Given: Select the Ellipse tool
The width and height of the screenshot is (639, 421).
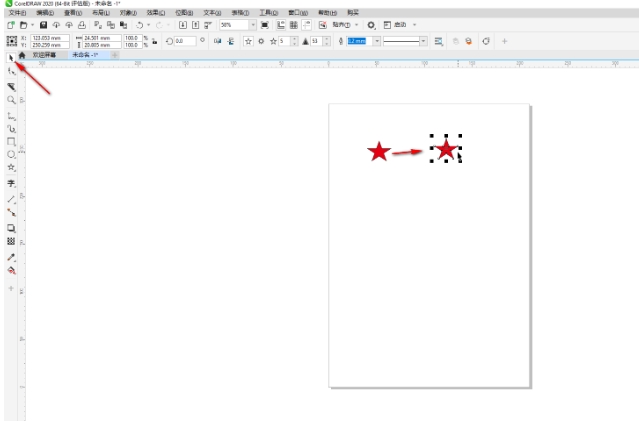Looking at the screenshot, I should pos(11,155).
